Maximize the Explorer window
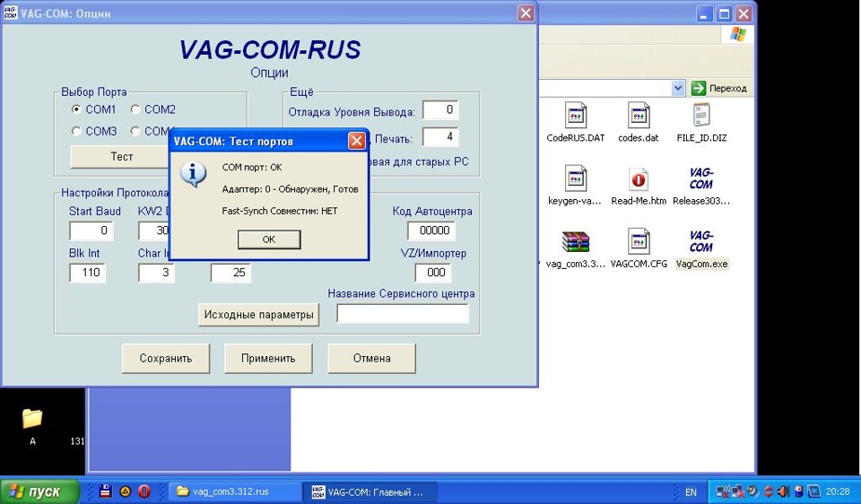 725,13
